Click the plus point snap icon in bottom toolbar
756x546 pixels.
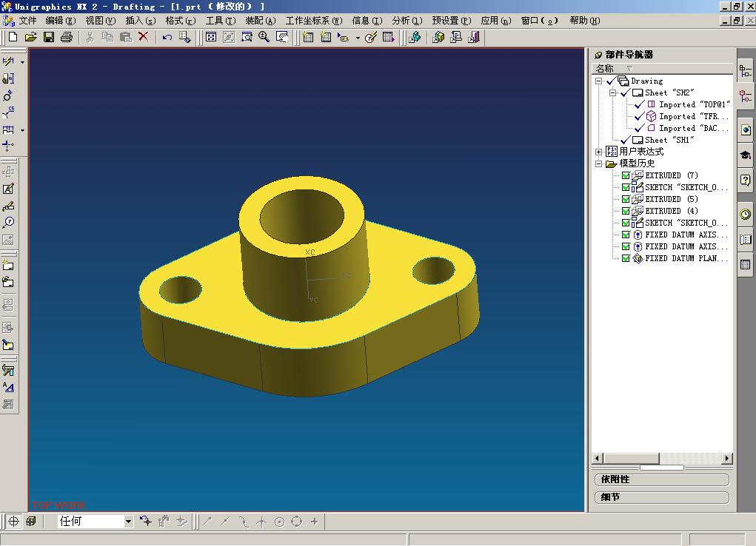315,522
